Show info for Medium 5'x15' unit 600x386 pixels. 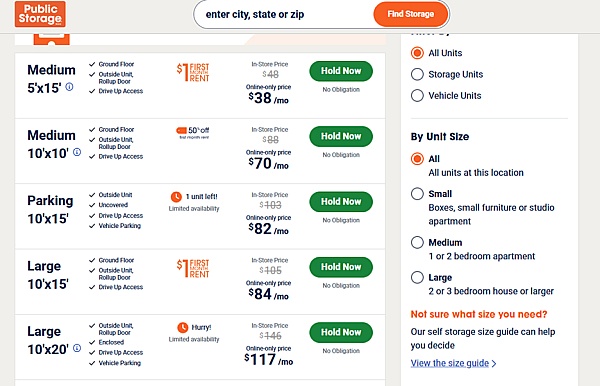(69, 87)
